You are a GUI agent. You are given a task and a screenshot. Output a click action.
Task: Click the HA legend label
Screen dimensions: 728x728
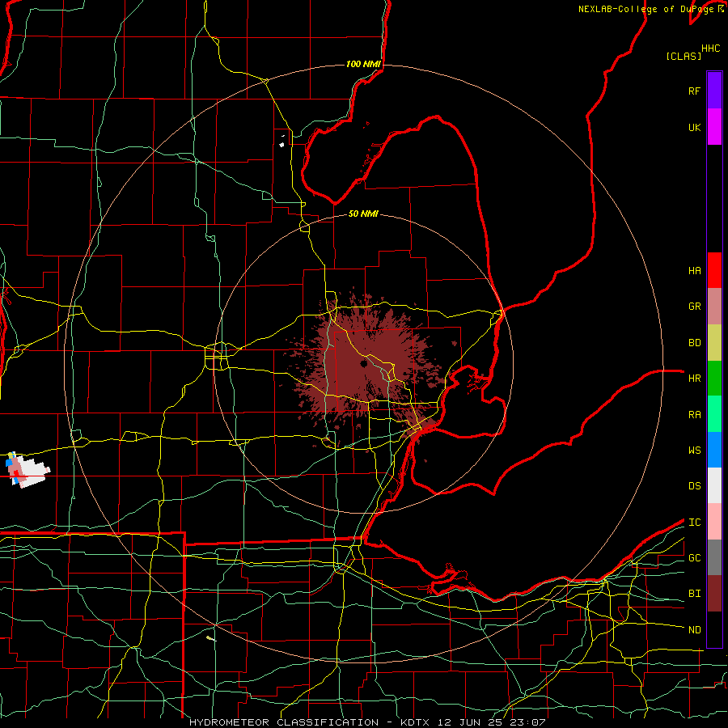click(694, 271)
